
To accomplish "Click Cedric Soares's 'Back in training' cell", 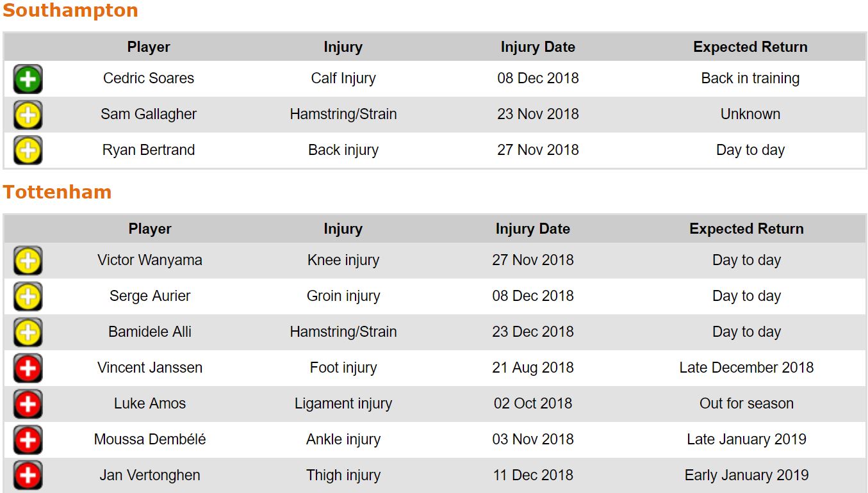I will [x=750, y=79].
